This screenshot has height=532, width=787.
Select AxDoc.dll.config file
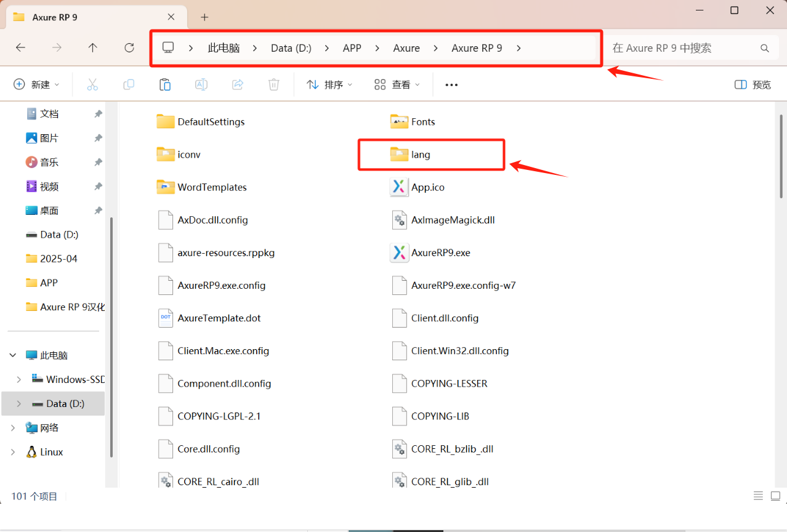[203, 220]
